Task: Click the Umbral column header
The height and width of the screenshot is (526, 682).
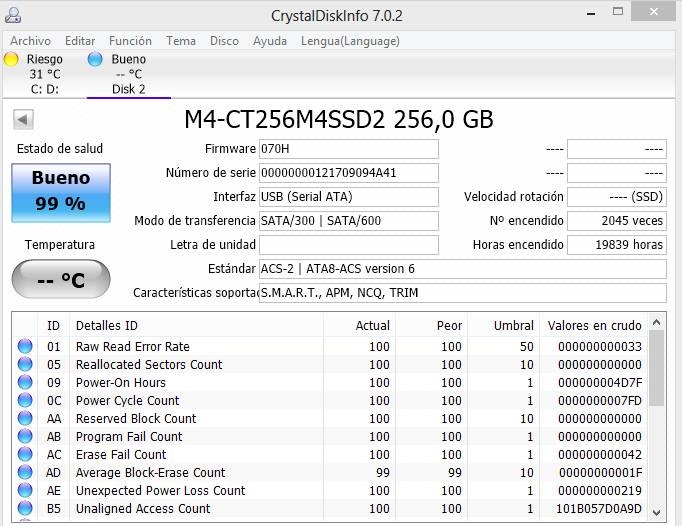Action: click(x=504, y=325)
